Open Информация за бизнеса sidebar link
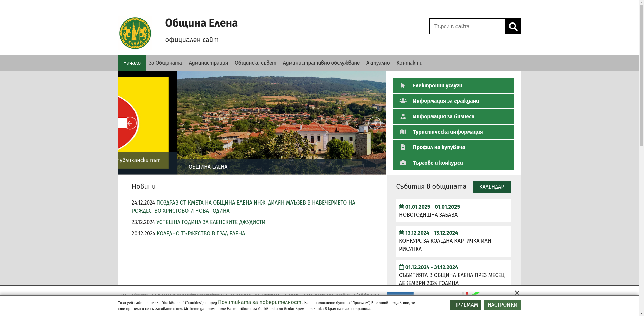 (453, 117)
